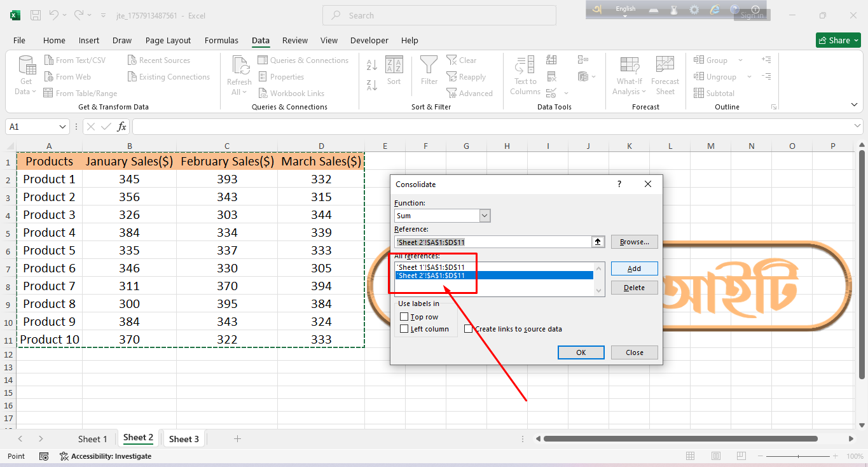Click the Text to Columns icon
Viewport: 868px width, 467px height.
(525, 66)
